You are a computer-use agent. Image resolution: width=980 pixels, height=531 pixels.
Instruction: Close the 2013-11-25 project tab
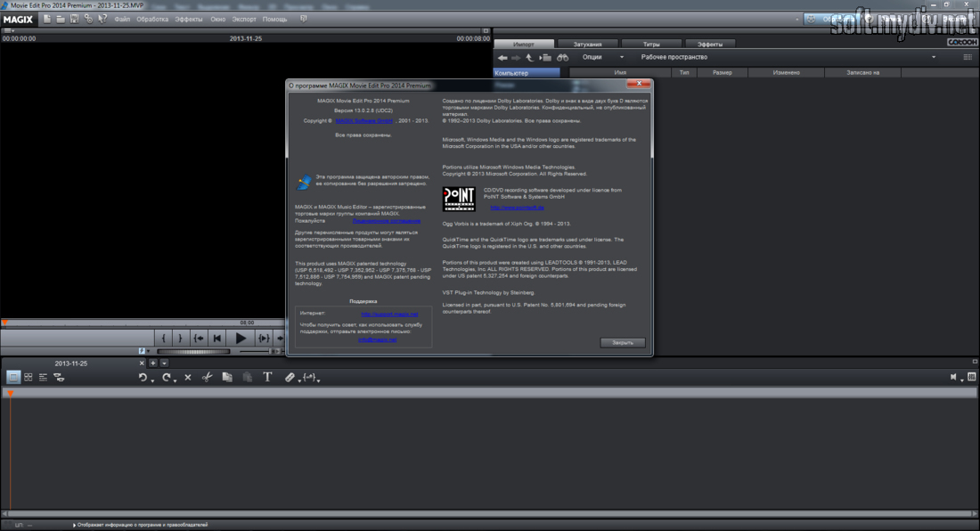142,363
